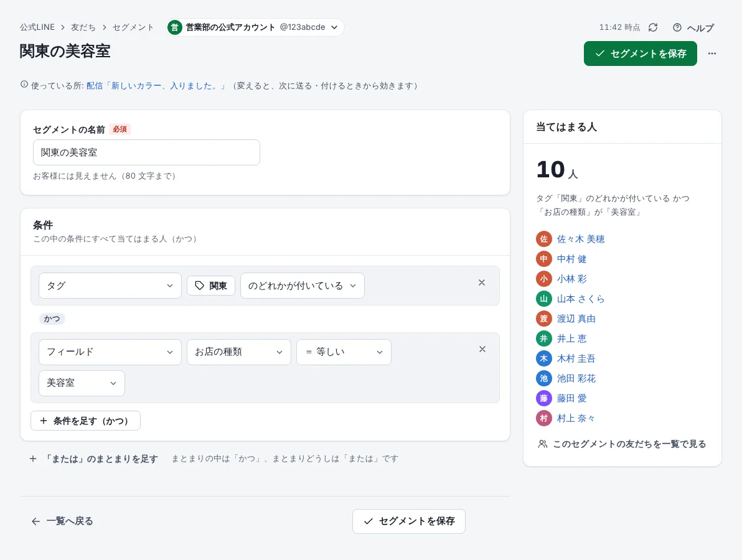Open 木村 圭吾 profile link

pos(576,358)
